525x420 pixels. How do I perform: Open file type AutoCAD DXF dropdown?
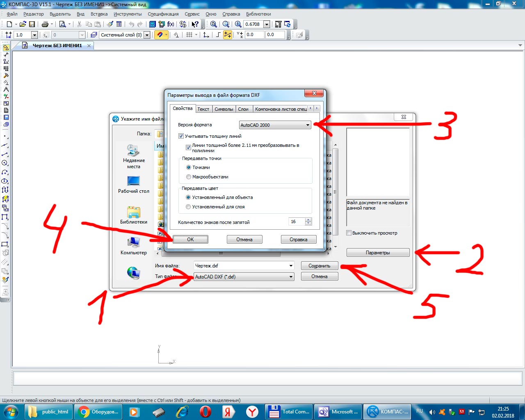244,277
